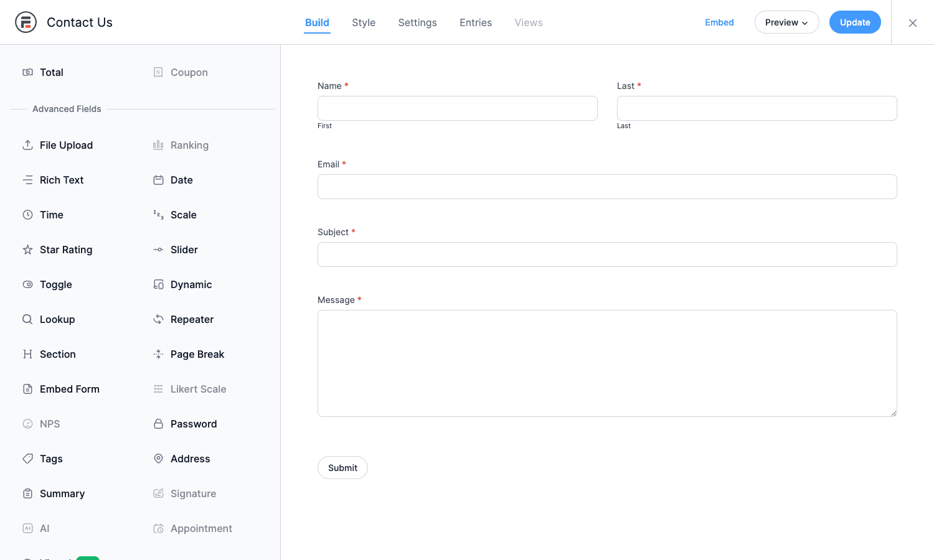
Task: Close the form builder
Action: pyautogui.click(x=913, y=23)
